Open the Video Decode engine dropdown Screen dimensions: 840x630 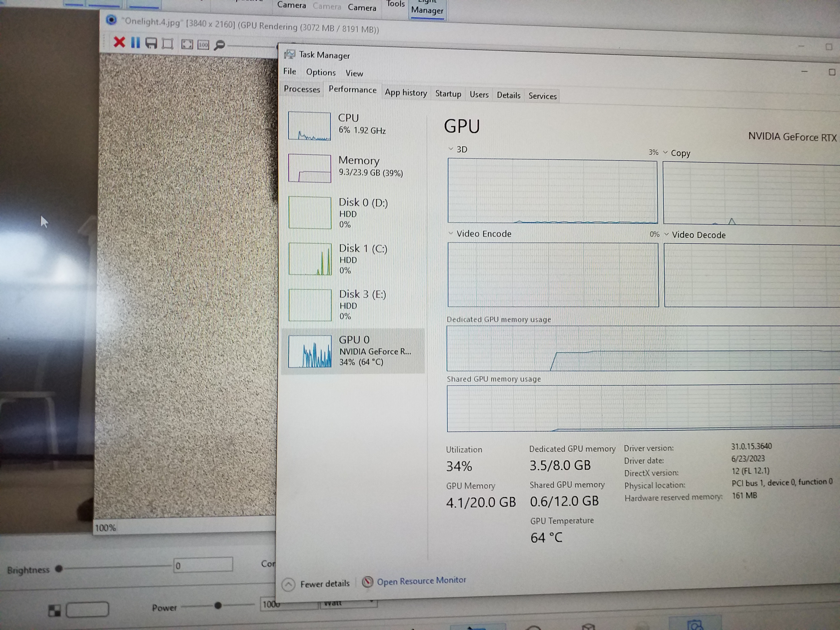(666, 234)
